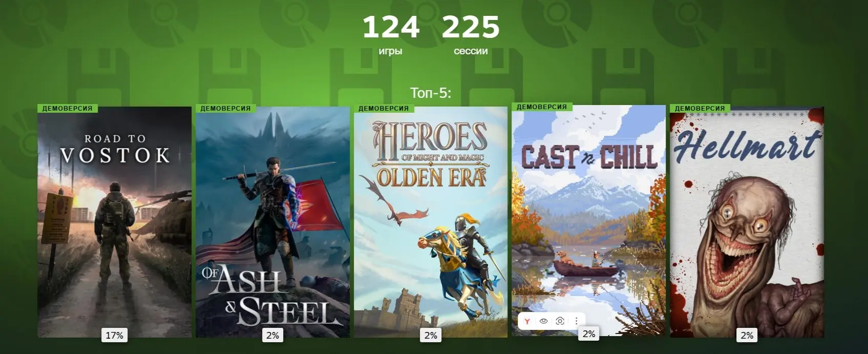This screenshot has width=868, height=354.
Task: Click the ДЕМОВЕРСИЯ tag on Hellmart
Action: pos(700,108)
